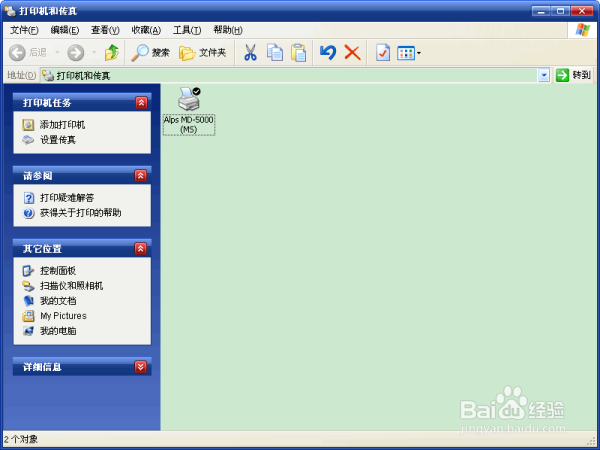Select the Alps MD-5000 printer icon
The image size is (600, 450).
coord(189,99)
